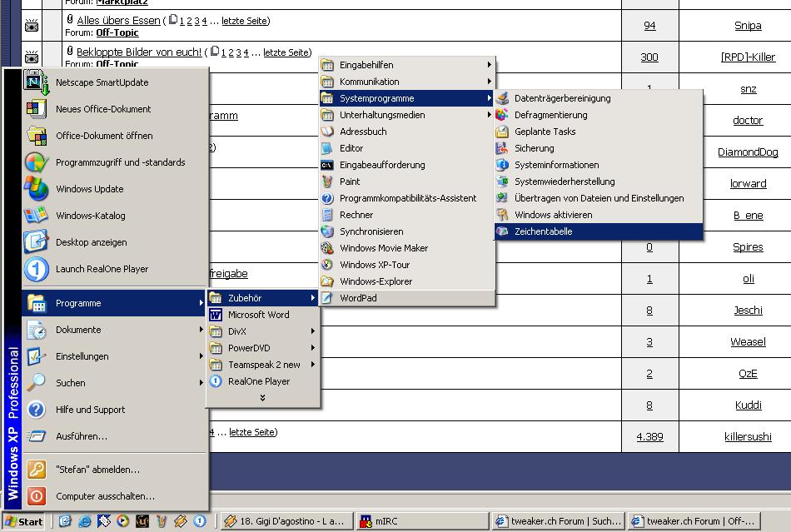Click the Systemwiederherstellung icon
This screenshot has width=791, height=532.
(x=502, y=181)
